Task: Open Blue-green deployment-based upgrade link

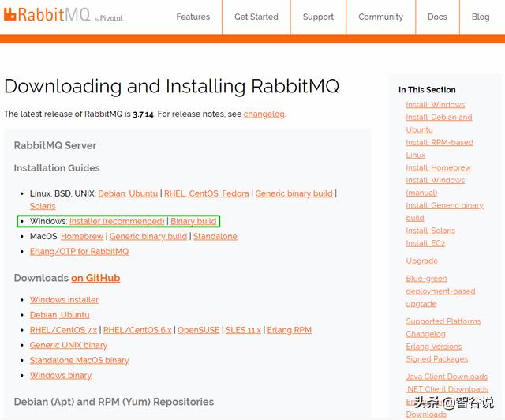Action: click(x=440, y=291)
